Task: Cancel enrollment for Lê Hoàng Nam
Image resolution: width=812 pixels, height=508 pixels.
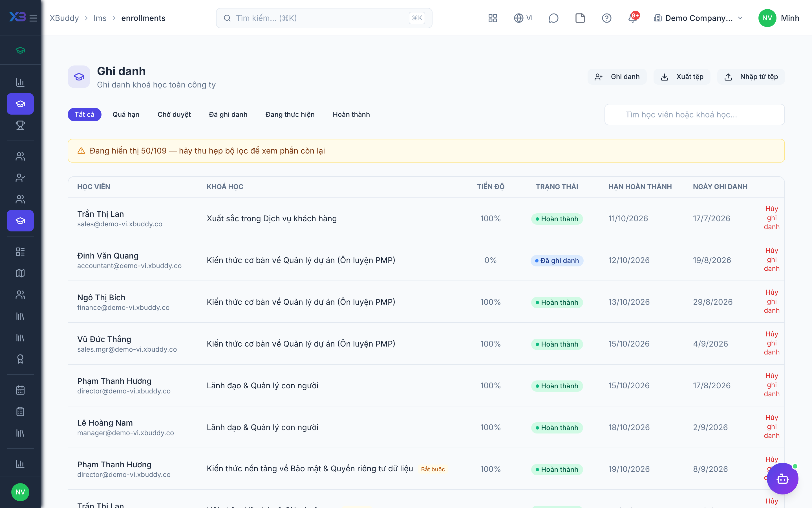Action: (772, 427)
